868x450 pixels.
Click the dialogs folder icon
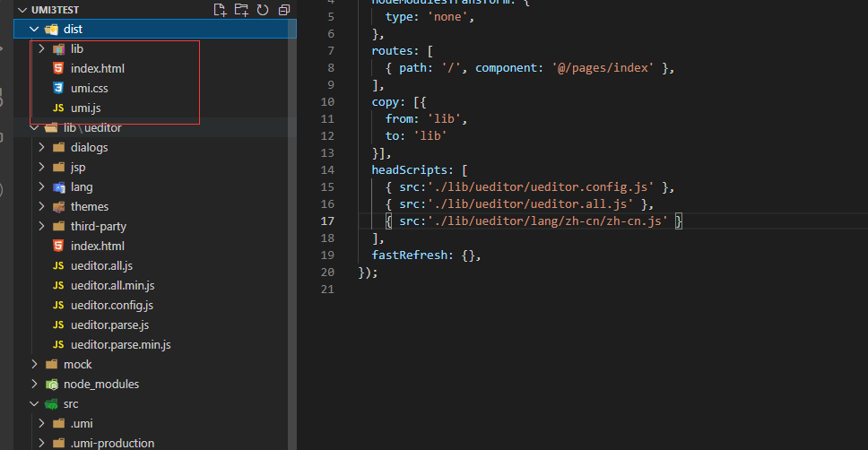58,147
